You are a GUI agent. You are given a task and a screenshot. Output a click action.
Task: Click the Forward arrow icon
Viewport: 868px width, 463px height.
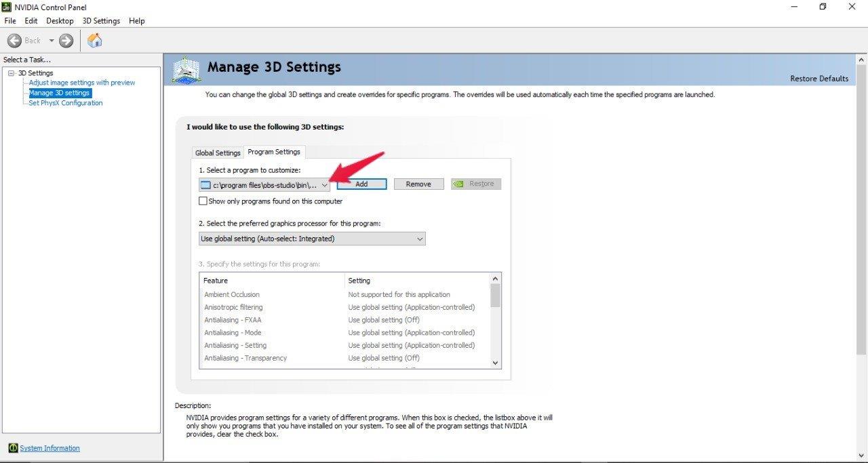click(x=66, y=41)
